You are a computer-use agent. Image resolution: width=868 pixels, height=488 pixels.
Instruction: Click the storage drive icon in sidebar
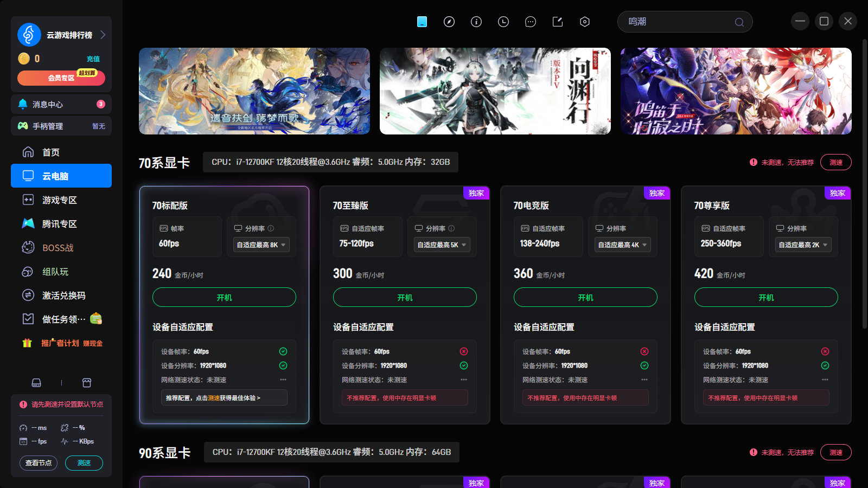pyautogui.click(x=36, y=383)
